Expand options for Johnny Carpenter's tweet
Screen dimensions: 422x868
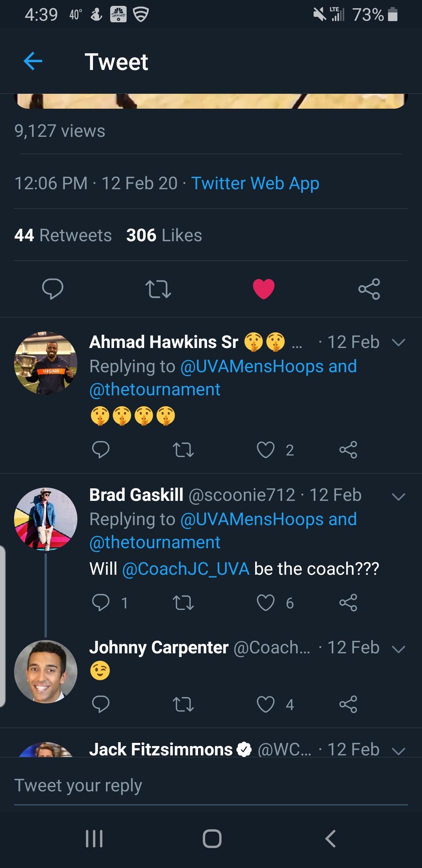tap(398, 649)
